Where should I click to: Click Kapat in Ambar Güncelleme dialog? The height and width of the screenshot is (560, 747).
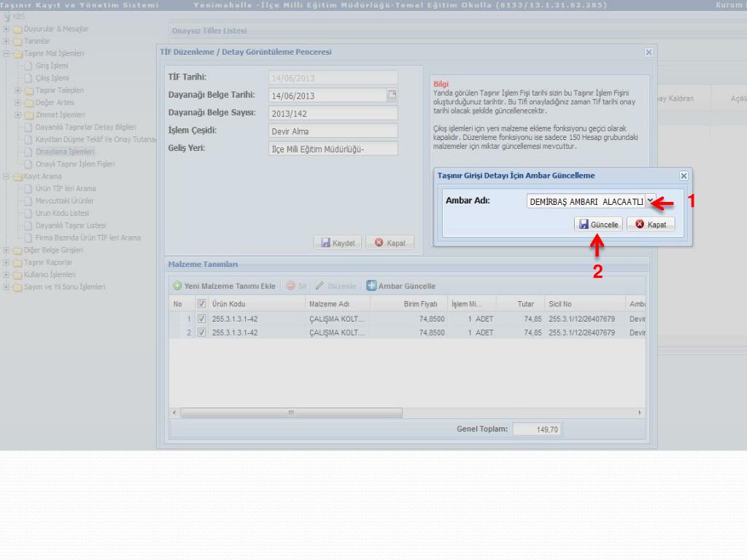coord(651,225)
